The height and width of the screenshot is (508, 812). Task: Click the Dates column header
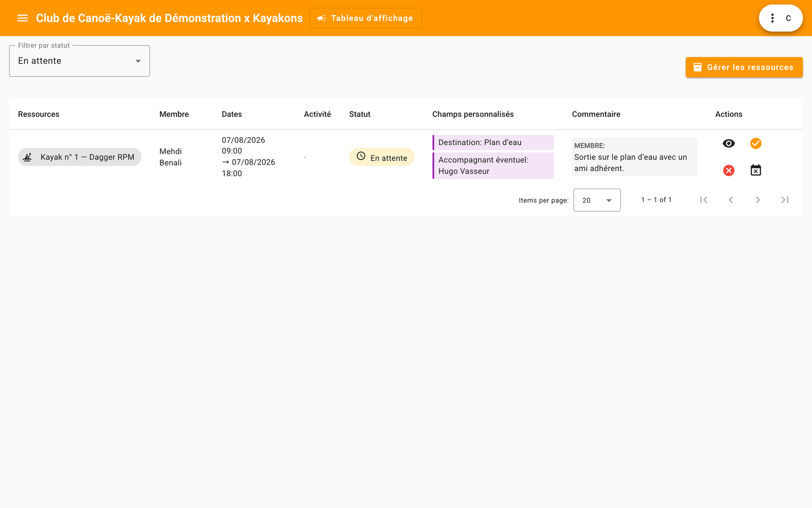point(232,114)
